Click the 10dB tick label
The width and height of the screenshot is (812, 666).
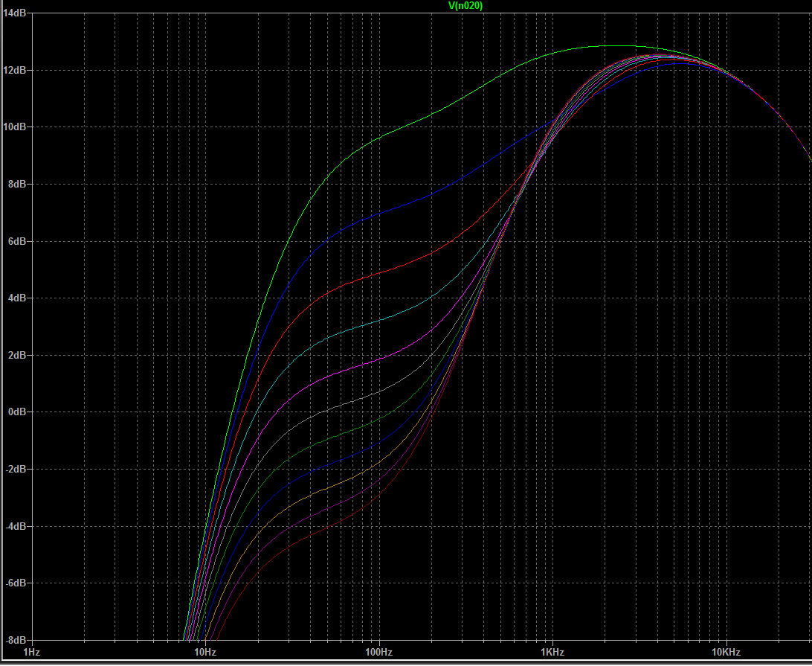click(15, 127)
